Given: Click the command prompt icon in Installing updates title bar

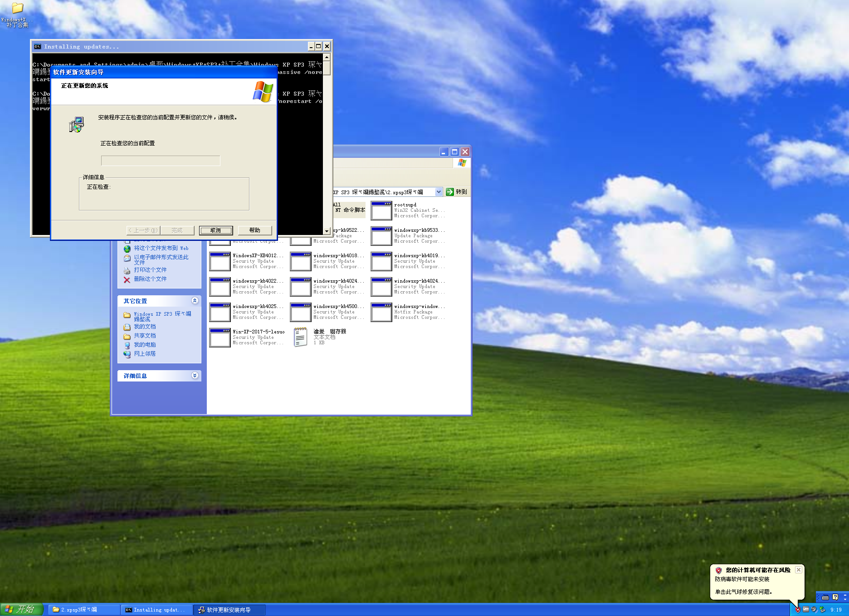Looking at the screenshot, I should click(37, 46).
